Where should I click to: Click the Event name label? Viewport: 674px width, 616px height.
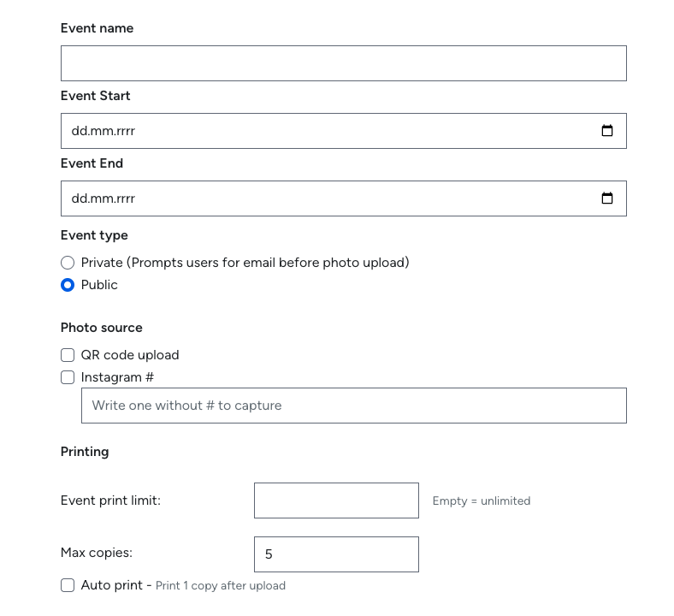(98, 28)
